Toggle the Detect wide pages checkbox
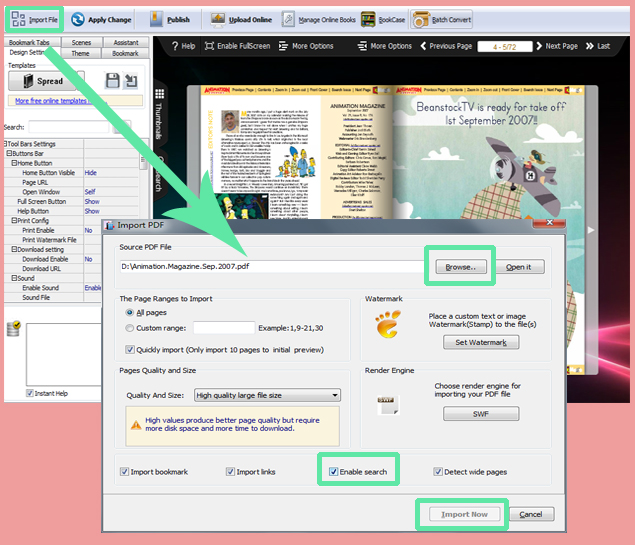The width and height of the screenshot is (635, 545). click(438, 472)
